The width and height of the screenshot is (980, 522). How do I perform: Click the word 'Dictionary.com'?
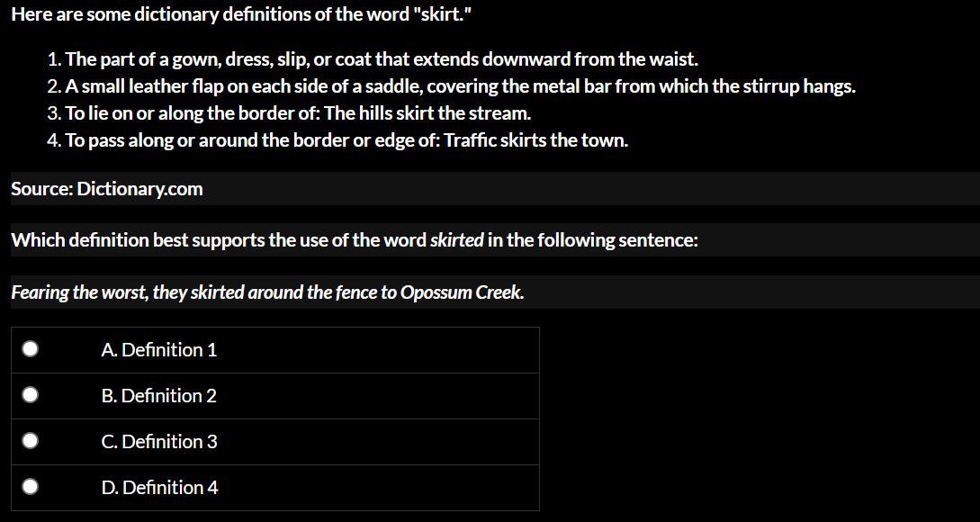click(139, 189)
